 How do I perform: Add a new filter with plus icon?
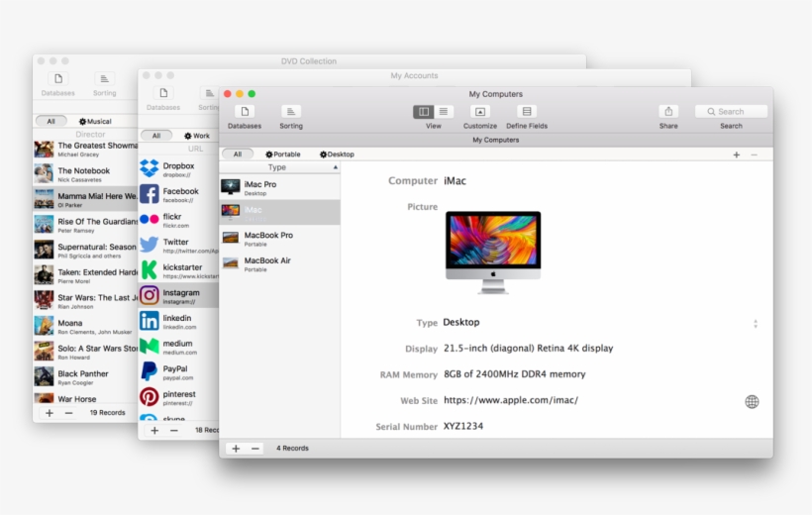coord(737,154)
